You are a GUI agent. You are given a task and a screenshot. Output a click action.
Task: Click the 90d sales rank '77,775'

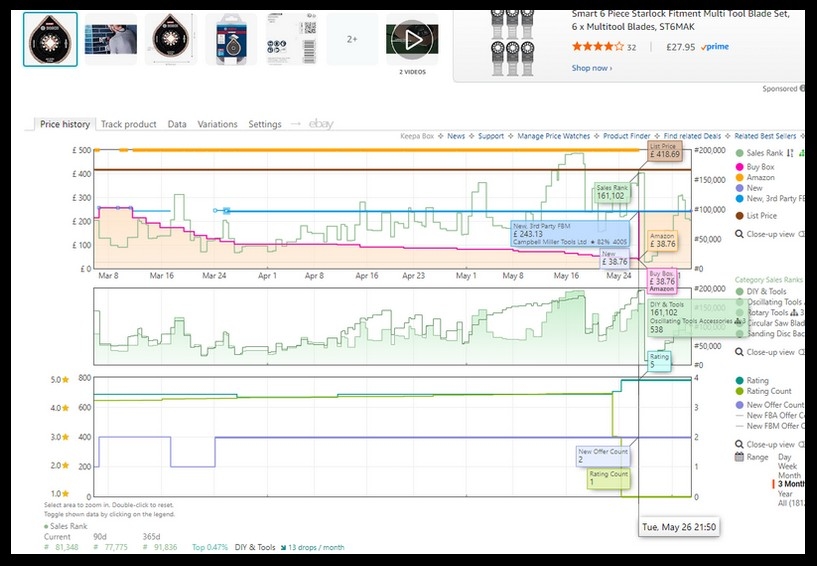click(x=114, y=547)
